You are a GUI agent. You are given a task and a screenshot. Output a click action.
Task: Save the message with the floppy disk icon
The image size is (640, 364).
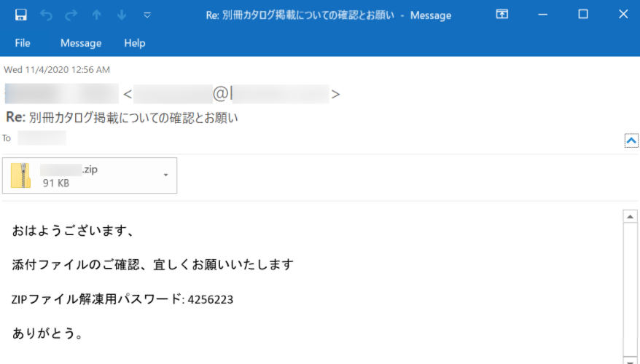21,15
